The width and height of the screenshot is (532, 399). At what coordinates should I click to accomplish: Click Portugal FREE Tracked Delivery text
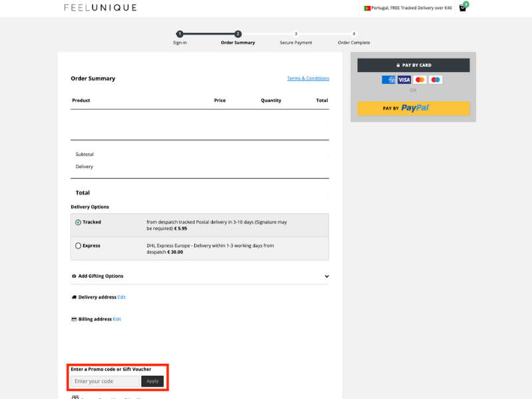pos(412,8)
